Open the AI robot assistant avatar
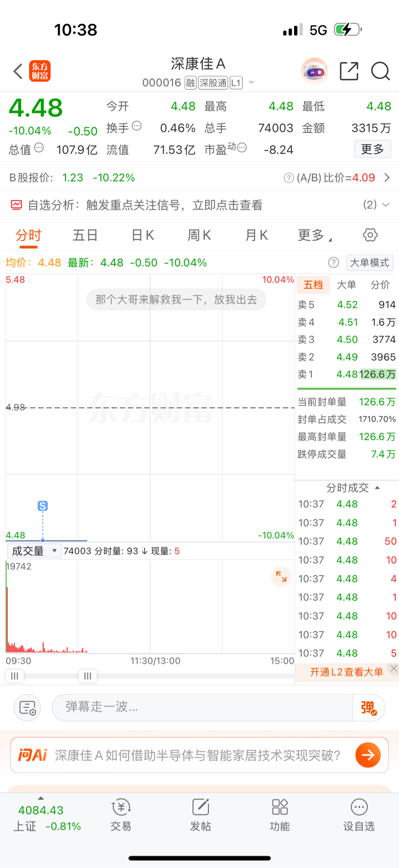The width and height of the screenshot is (399, 868). [314, 71]
